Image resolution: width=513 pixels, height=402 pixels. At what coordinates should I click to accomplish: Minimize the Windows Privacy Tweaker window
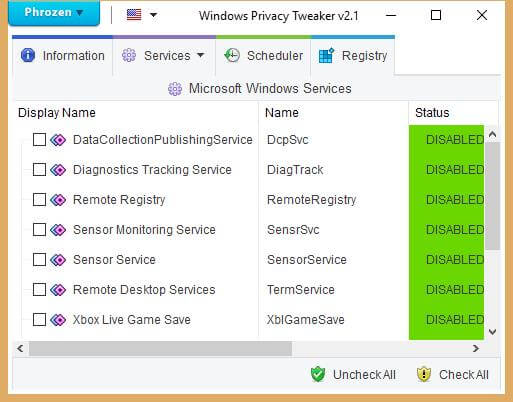point(391,15)
